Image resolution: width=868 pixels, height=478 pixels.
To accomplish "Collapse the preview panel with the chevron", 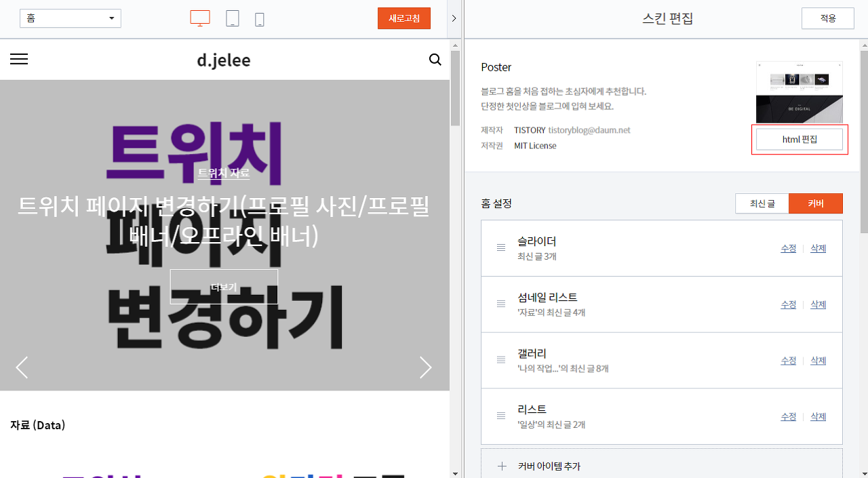I will tap(453, 18).
